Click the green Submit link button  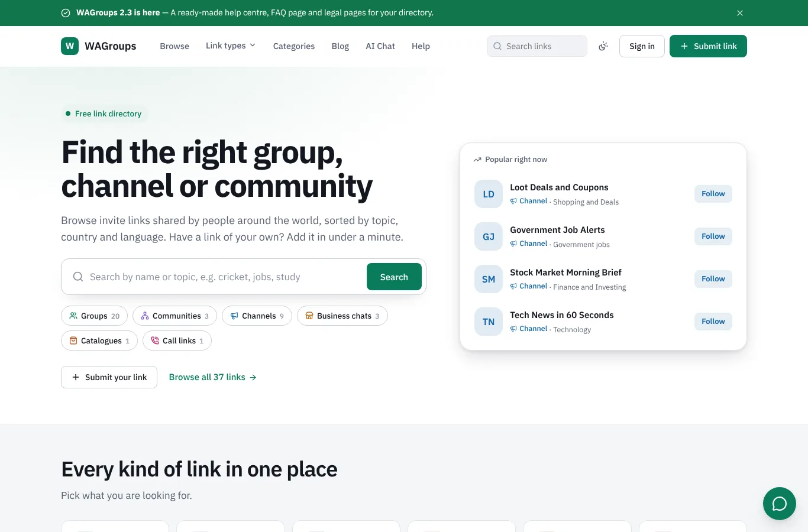(x=708, y=46)
